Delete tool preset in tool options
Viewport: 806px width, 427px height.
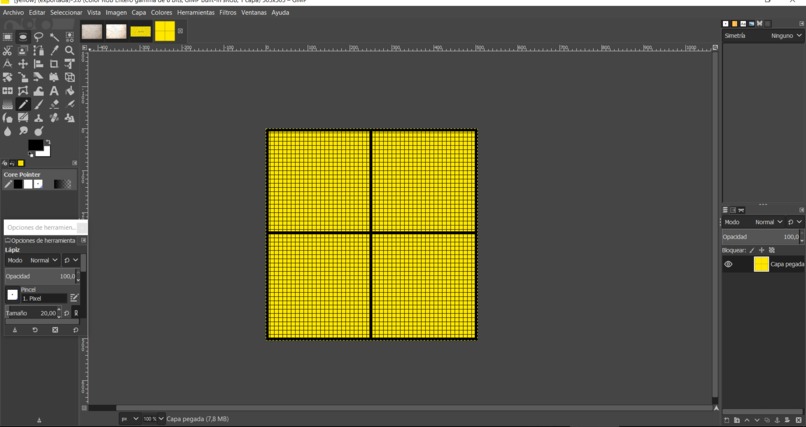[55, 330]
